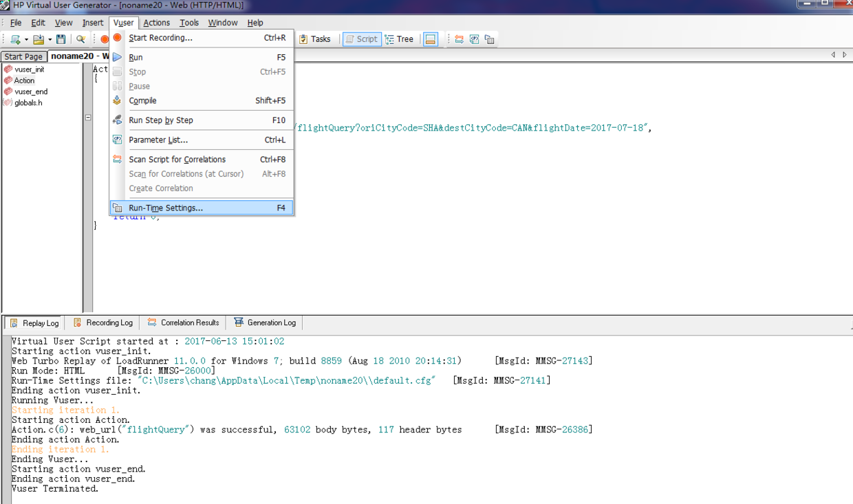The image size is (853, 504).
Task: Click the Start Recording red circle icon
Action: pyautogui.click(x=118, y=38)
